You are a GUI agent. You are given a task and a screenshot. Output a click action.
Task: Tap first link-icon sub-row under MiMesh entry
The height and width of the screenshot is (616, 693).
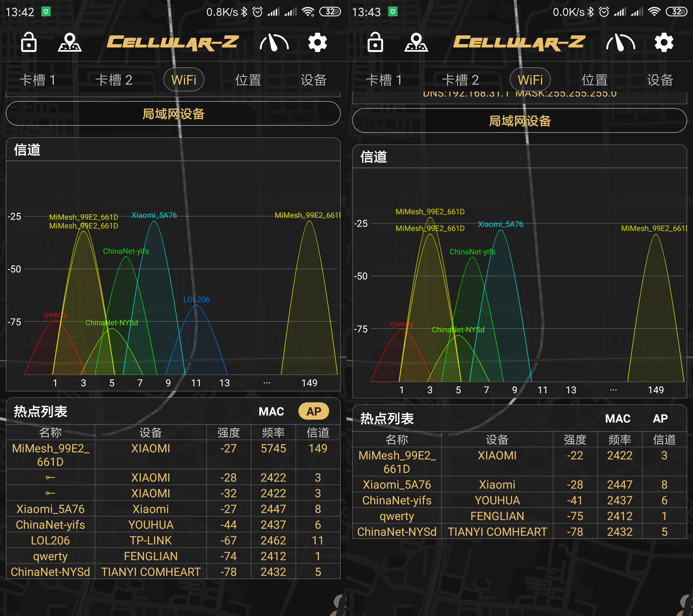(x=50, y=477)
